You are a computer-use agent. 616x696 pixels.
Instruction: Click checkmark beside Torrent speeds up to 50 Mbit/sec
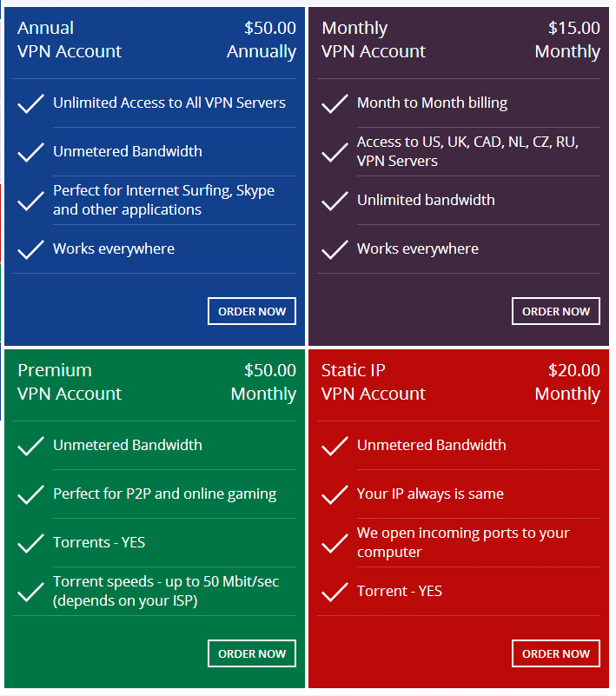click(30, 592)
